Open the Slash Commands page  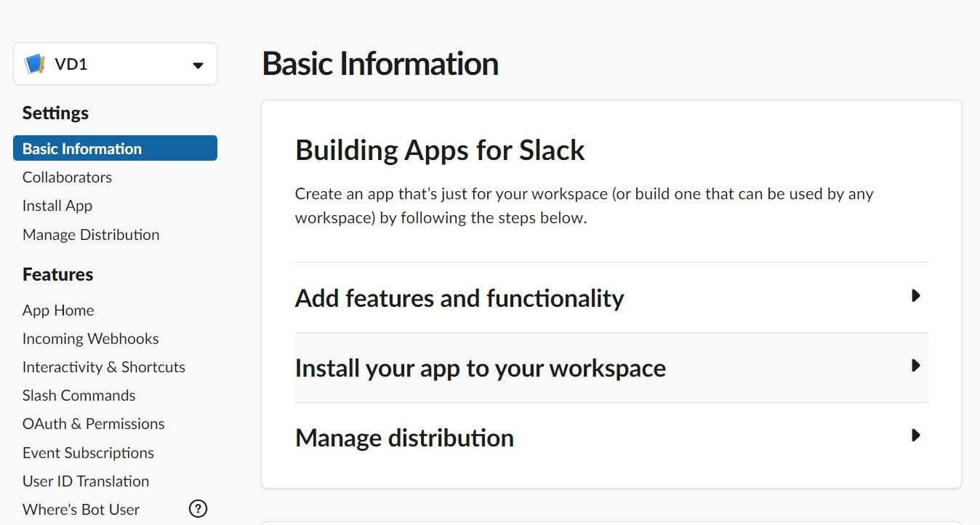79,396
